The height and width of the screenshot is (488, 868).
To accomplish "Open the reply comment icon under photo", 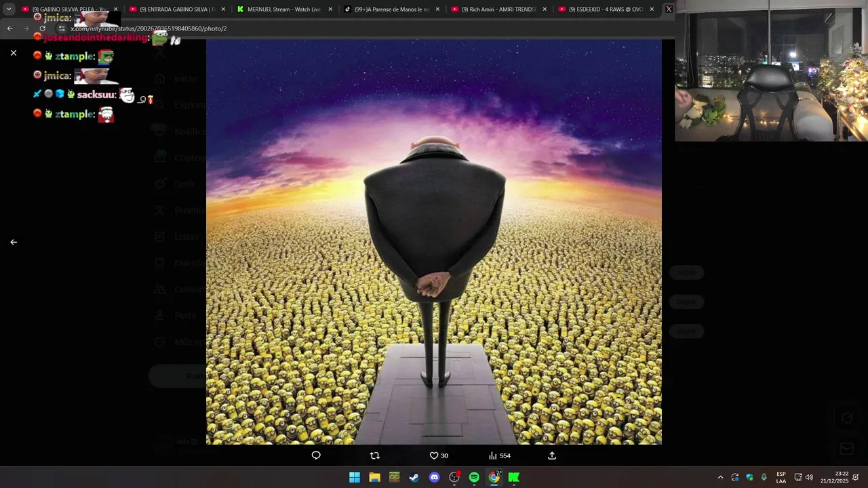I will tap(316, 455).
